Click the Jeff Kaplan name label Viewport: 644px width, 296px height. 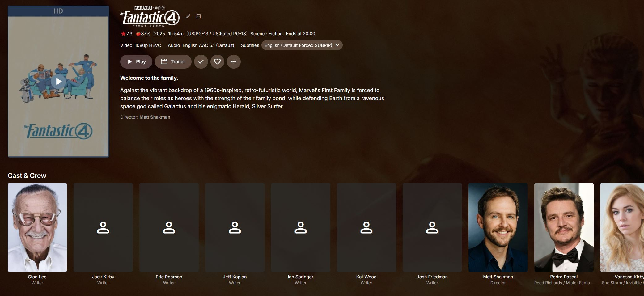235,277
